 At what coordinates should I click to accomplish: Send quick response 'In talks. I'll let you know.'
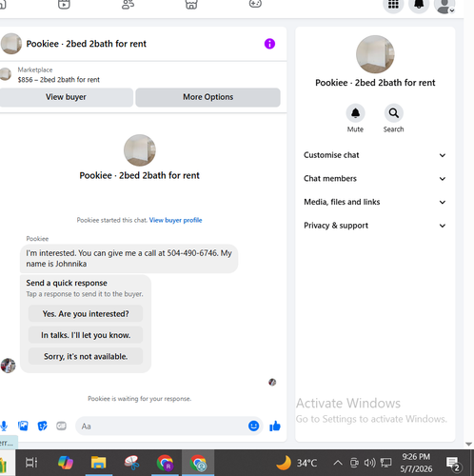(x=86, y=335)
